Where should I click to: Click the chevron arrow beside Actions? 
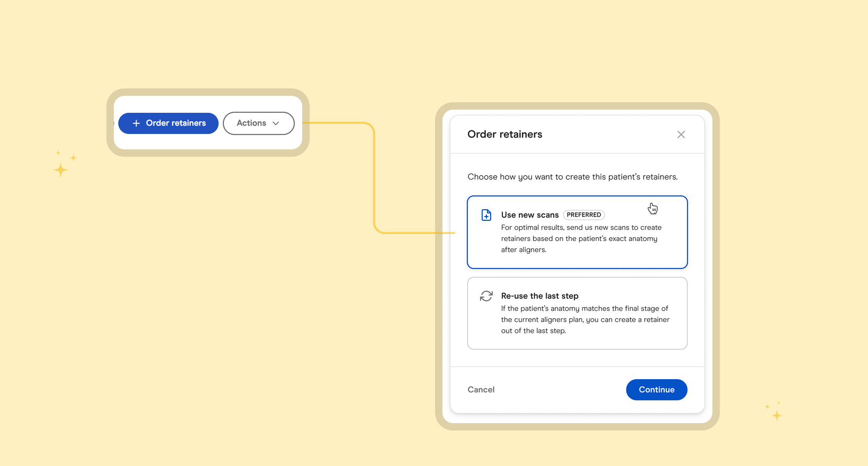click(x=276, y=123)
